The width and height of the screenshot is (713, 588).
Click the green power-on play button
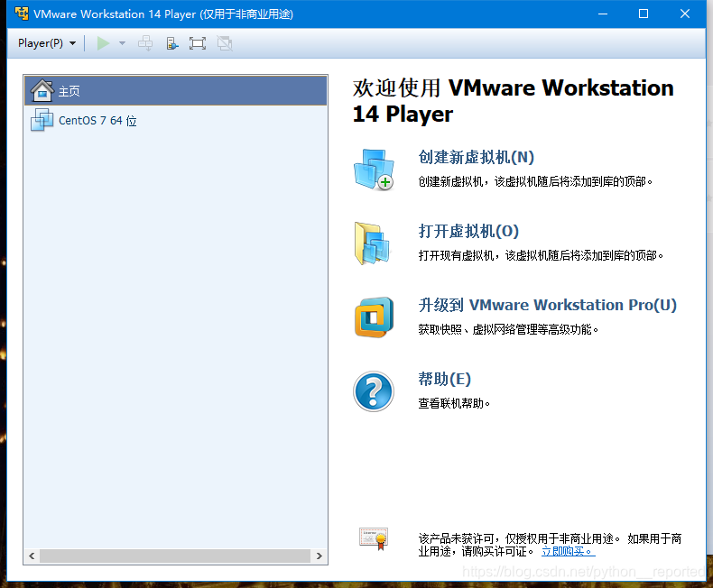pos(103,43)
